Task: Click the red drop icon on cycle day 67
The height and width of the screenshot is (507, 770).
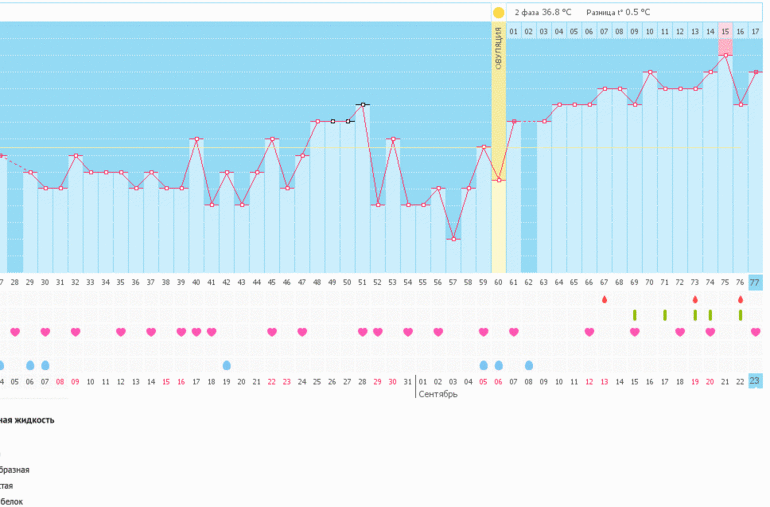Action: pos(604,299)
